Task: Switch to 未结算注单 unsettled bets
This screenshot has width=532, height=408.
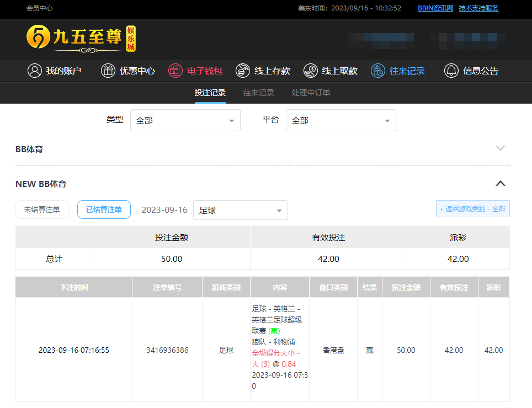Action: point(42,210)
